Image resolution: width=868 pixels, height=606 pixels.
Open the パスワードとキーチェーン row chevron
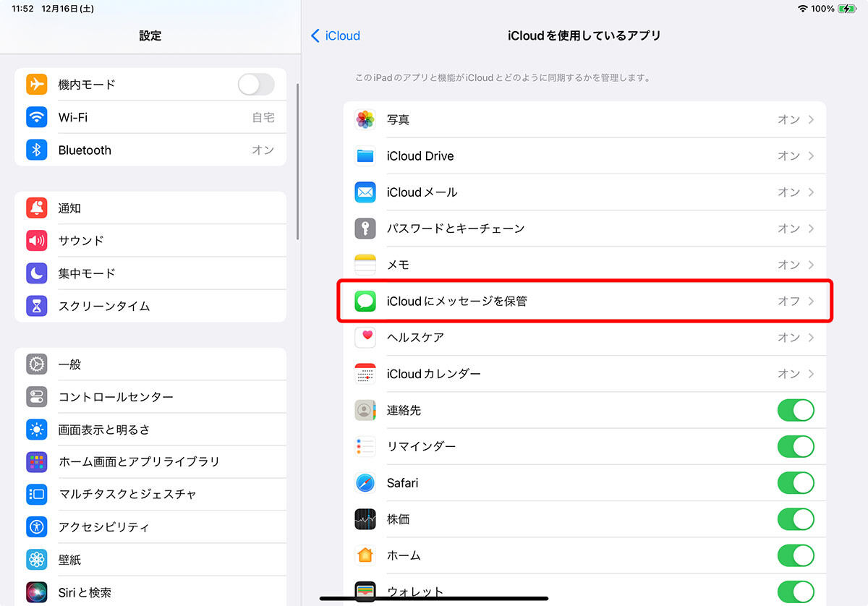811,229
